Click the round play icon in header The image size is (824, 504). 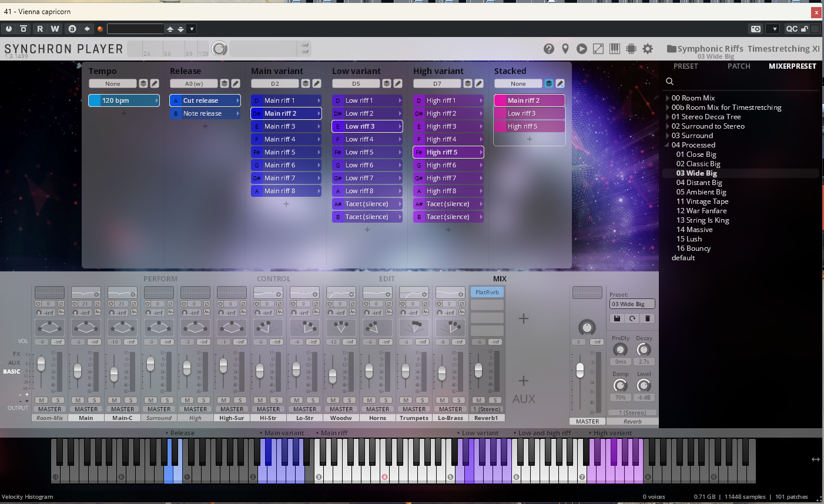click(x=582, y=49)
